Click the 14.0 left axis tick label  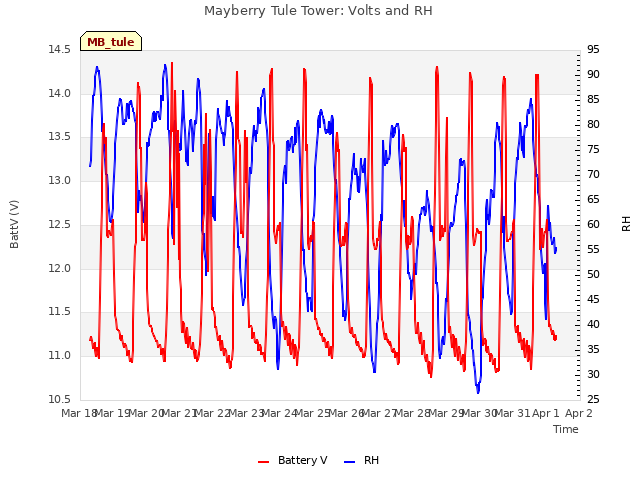coord(59,93)
